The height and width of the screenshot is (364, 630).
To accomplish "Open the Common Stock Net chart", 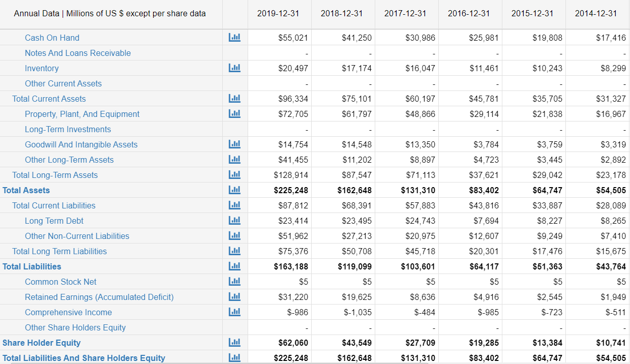I will point(234,281).
